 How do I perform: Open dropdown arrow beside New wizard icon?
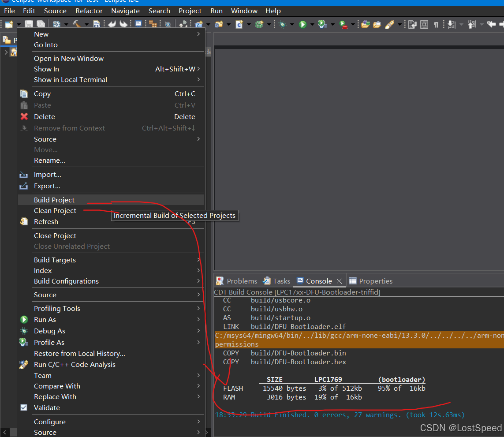pyautogui.click(x=19, y=24)
